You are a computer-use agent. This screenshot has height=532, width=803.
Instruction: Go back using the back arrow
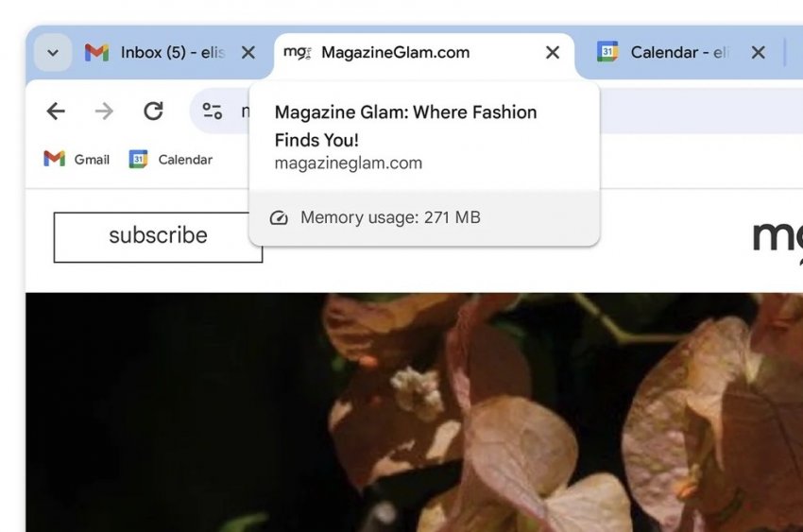pyautogui.click(x=56, y=112)
